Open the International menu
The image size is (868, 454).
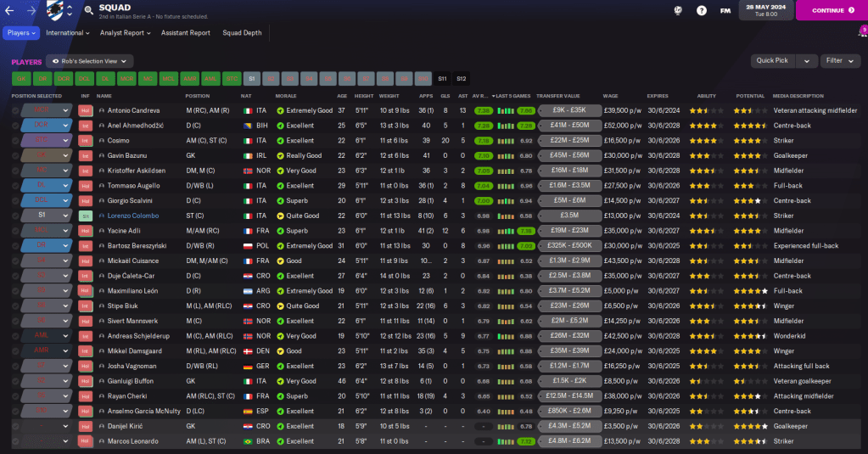(68, 33)
